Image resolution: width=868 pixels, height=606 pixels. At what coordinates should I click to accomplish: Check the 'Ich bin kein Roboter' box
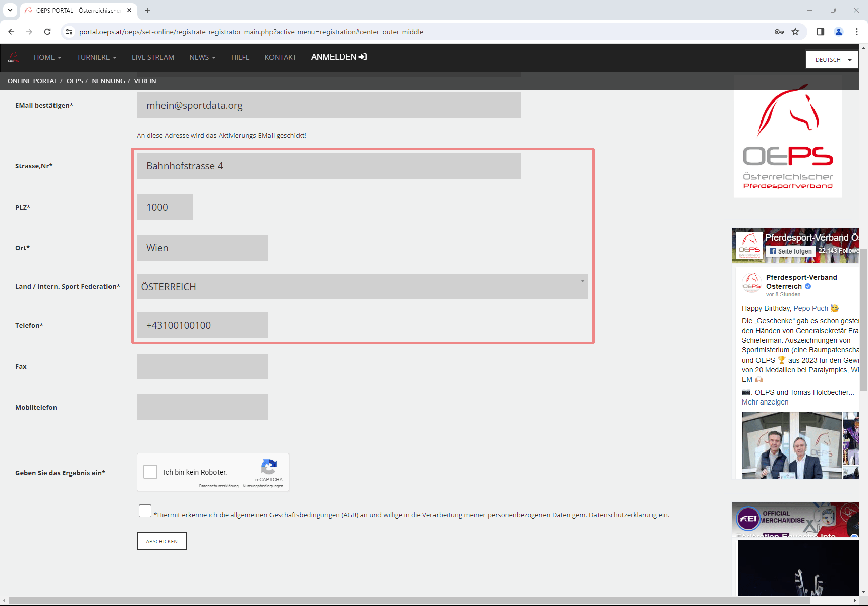(x=150, y=472)
